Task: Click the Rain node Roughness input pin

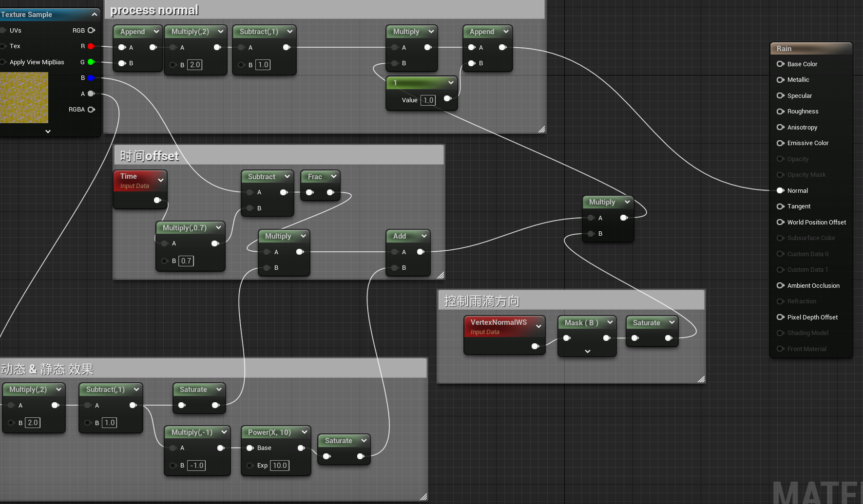Action: coord(780,112)
